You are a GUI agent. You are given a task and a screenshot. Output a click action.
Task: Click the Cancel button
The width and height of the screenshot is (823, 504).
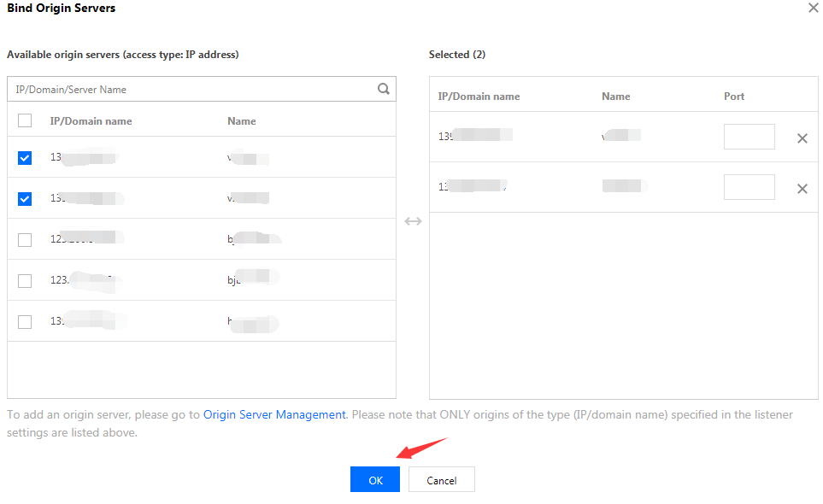[x=441, y=480]
